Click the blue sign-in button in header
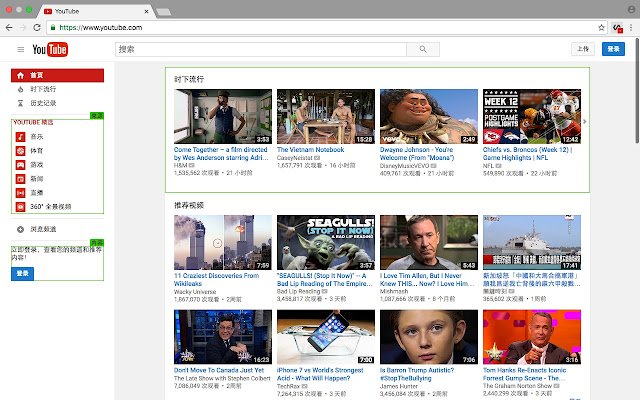Screen dimensions: 640x400 [x=613, y=49]
